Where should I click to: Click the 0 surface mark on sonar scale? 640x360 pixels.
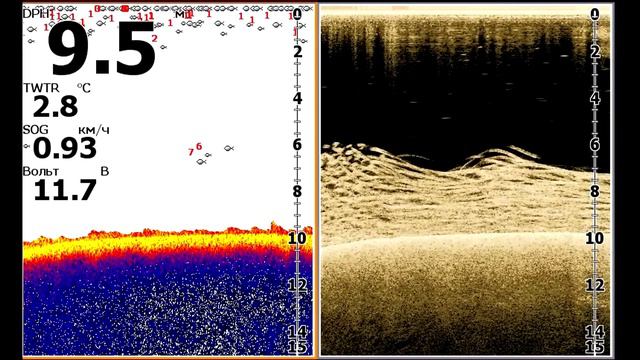pyautogui.click(x=298, y=14)
